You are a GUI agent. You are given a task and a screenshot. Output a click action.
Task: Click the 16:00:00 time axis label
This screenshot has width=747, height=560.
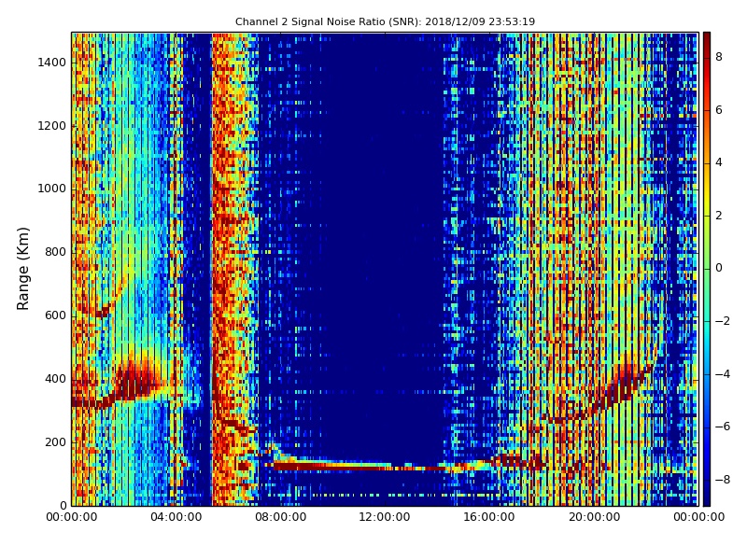[x=489, y=517]
